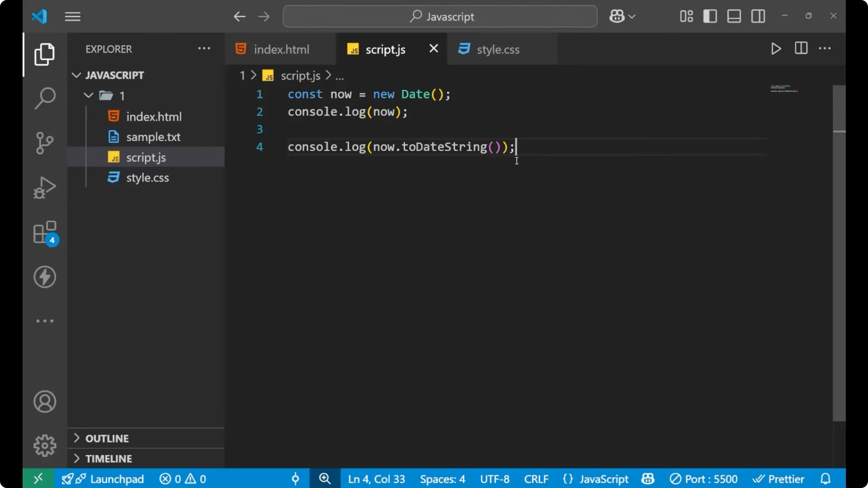Open the Live Server flash icon in sidebar

click(x=44, y=277)
